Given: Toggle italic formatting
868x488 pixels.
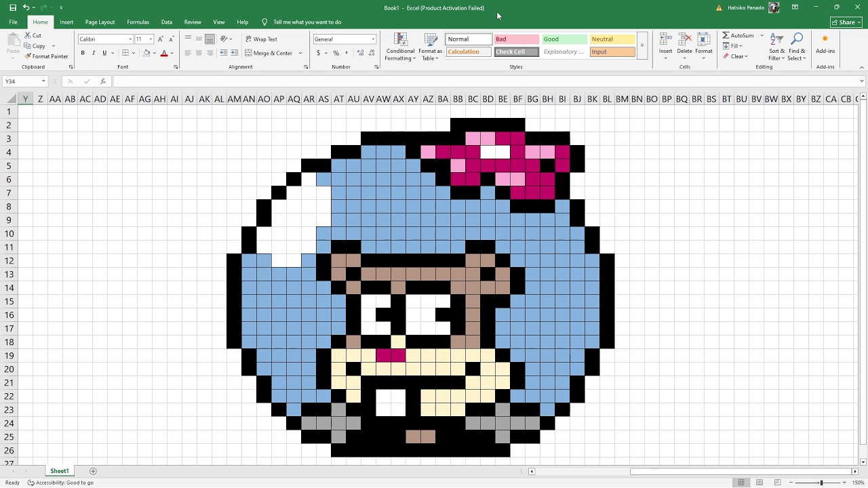Looking at the screenshot, I should (x=94, y=53).
